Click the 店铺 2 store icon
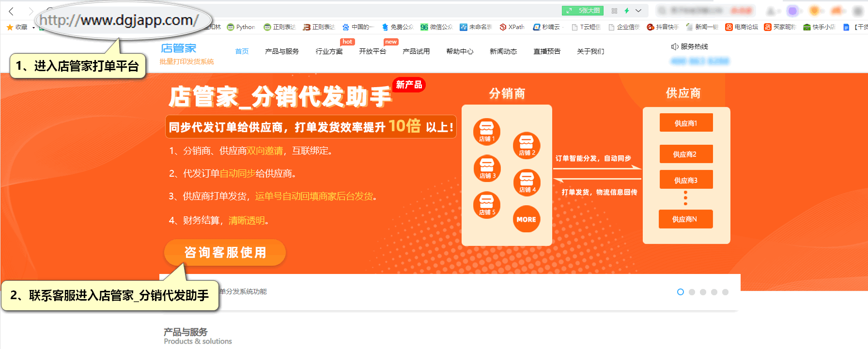This screenshot has height=349, width=868. [527, 146]
